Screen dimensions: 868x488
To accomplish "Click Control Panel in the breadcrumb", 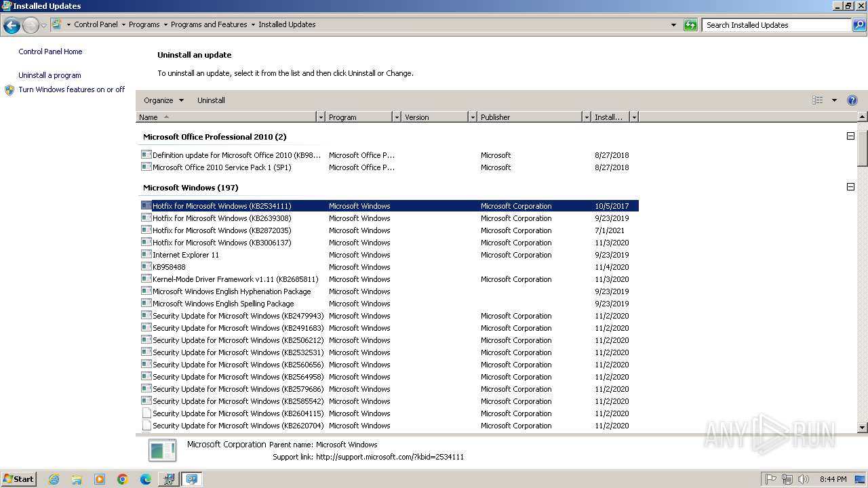I will point(96,24).
